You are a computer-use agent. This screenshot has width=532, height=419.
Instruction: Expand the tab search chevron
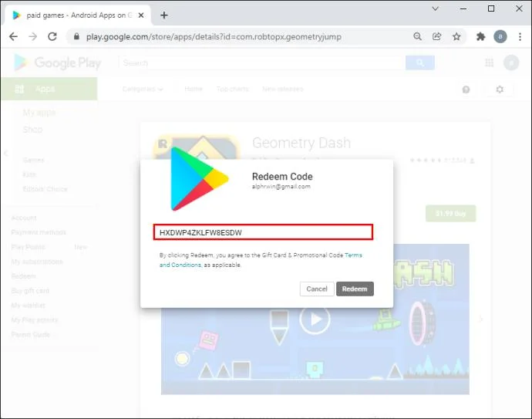(436, 8)
